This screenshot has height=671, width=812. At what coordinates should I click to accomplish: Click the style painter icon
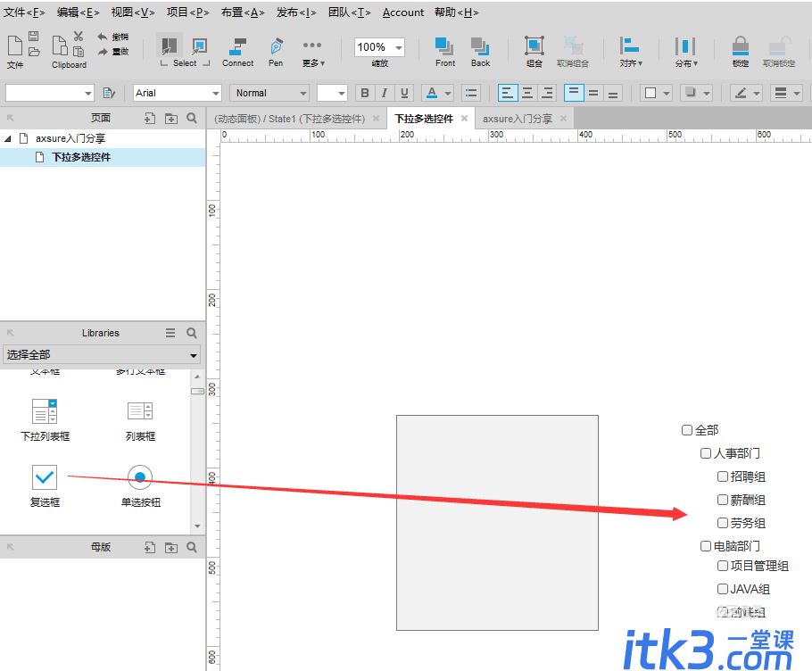[109, 93]
